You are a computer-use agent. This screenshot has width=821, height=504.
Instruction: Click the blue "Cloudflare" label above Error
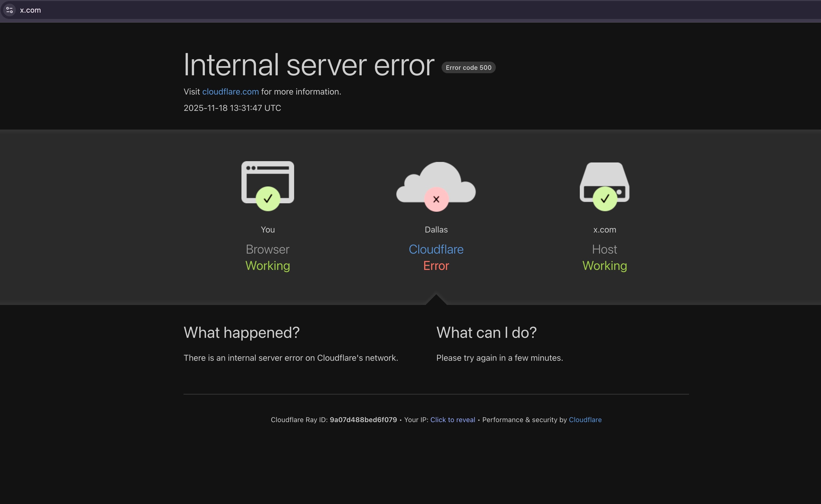pos(436,249)
